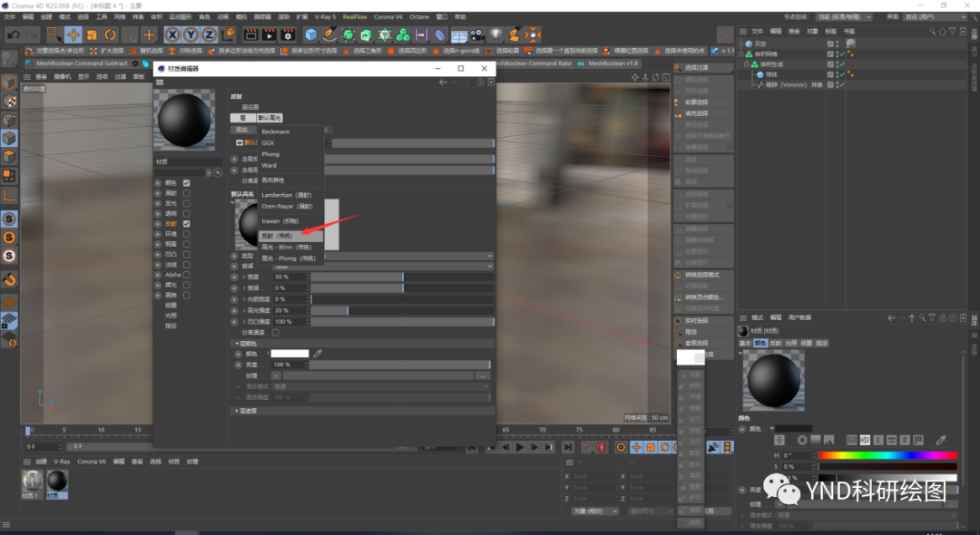Open the Octane menu

pyautogui.click(x=419, y=17)
